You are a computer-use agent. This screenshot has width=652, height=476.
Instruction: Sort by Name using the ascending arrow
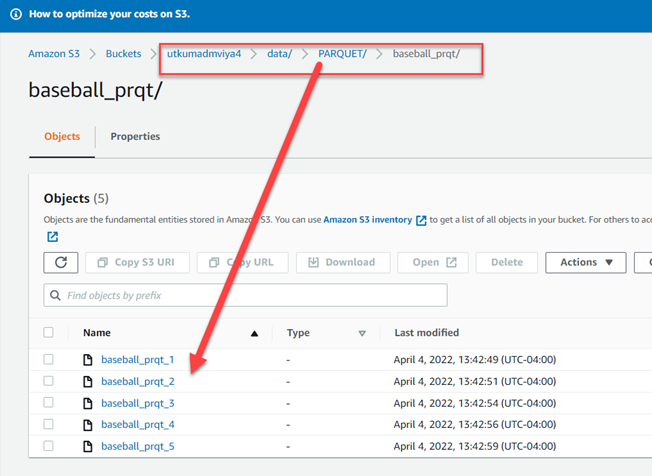pos(254,333)
